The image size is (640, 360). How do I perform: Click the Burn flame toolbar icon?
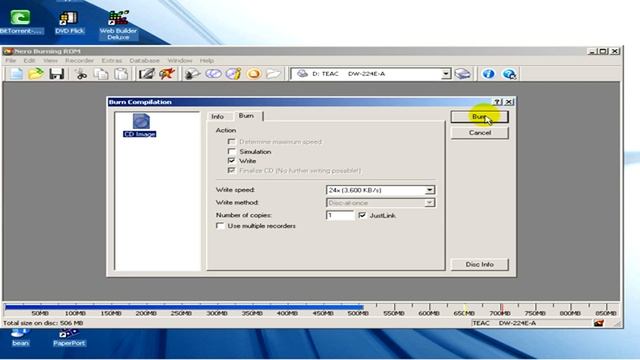coord(167,74)
